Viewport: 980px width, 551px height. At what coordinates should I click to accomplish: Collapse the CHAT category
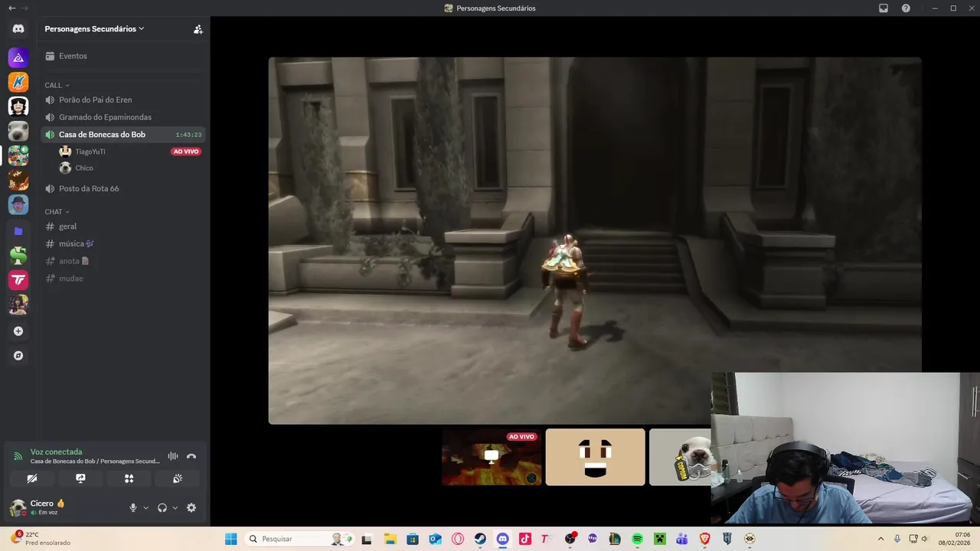pyautogui.click(x=57, y=211)
